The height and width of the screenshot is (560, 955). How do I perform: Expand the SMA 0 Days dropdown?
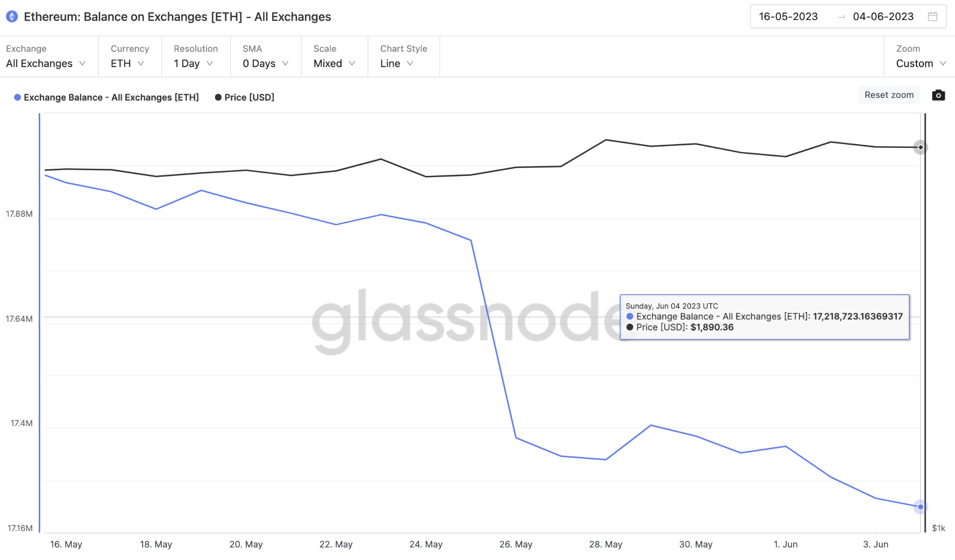point(266,56)
